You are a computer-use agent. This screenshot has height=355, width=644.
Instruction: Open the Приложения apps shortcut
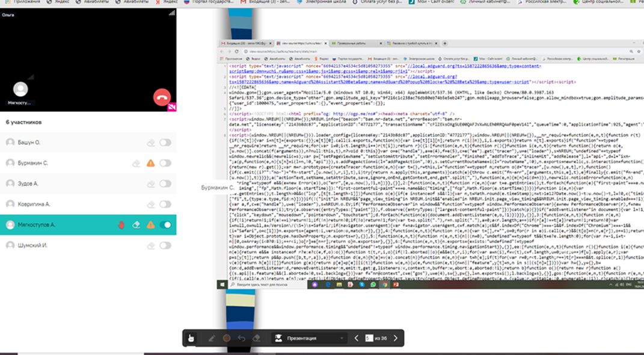23,2
